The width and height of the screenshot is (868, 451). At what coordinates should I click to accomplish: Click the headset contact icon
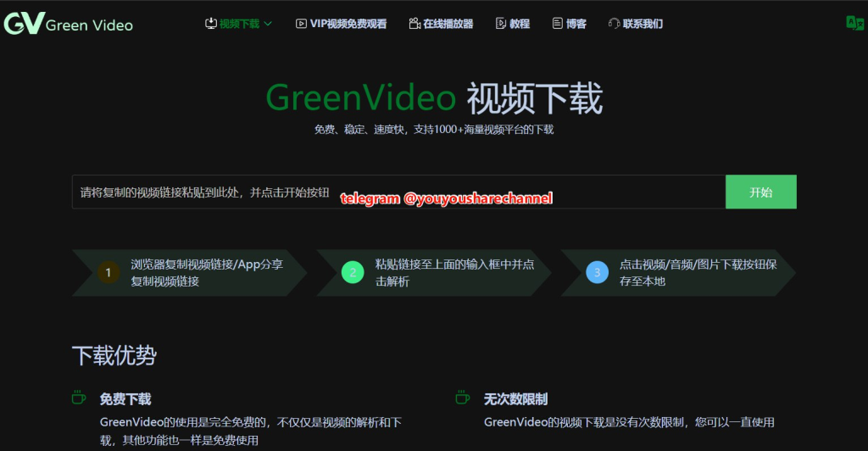614,23
